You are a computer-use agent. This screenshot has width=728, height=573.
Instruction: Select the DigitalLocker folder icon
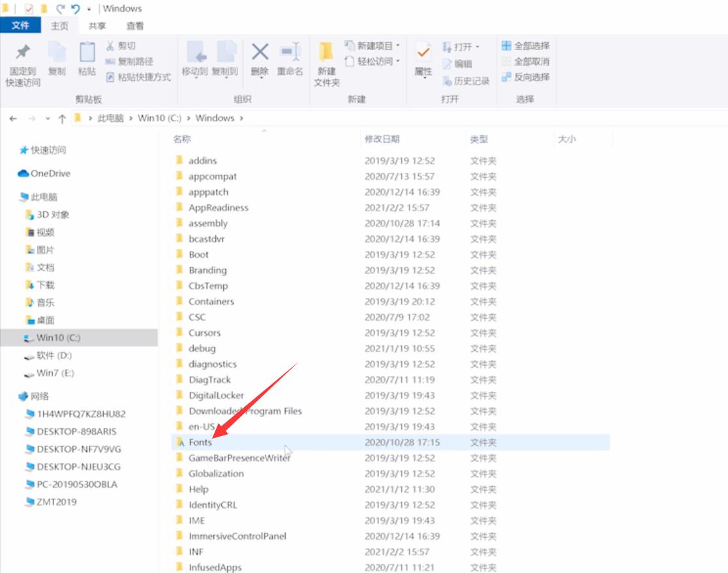tap(179, 395)
